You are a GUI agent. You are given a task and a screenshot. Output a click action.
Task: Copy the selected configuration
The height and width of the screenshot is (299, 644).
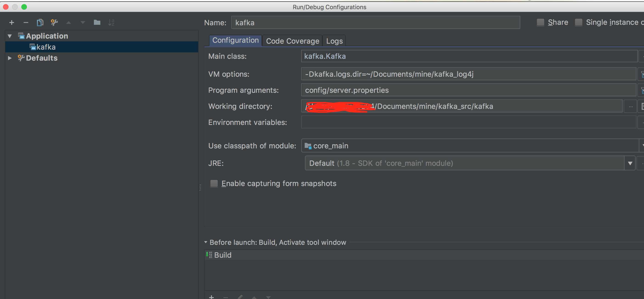pos(40,23)
